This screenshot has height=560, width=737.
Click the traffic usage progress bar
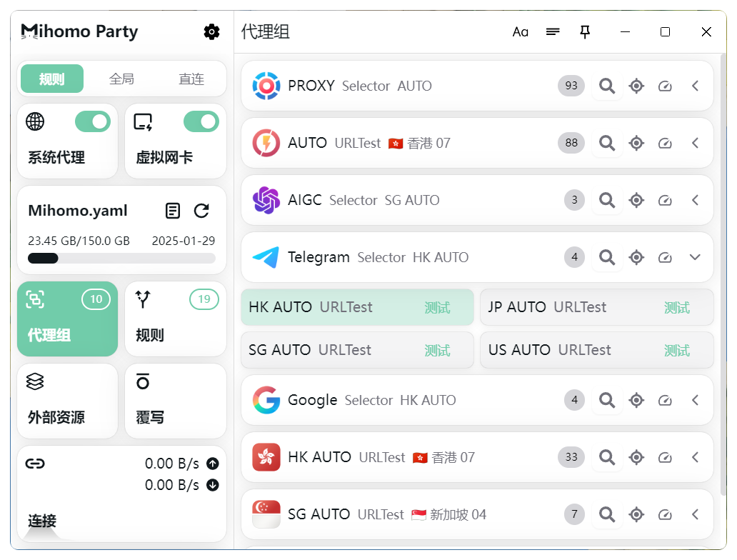point(121,258)
